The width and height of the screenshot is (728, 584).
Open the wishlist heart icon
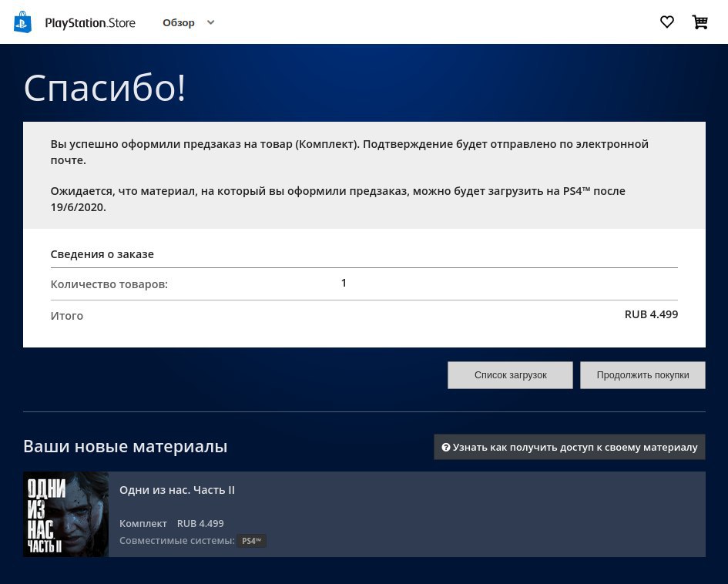click(666, 22)
